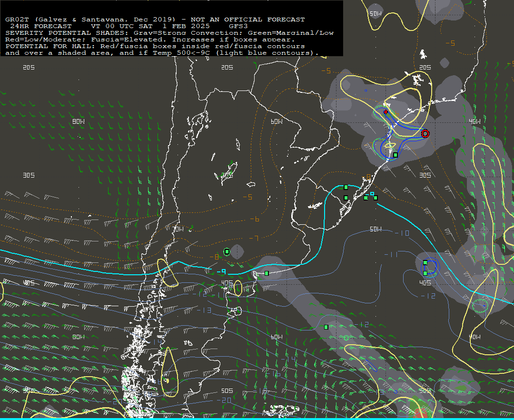Viewport: 514px width, 420px height.
Task: Click the yellow oval contour over southern Chile near 50S
Action: click(x=170, y=372)
